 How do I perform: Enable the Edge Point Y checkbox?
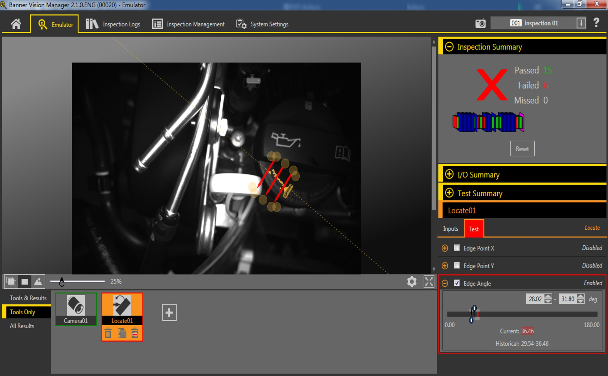click(x=457, y=265)
